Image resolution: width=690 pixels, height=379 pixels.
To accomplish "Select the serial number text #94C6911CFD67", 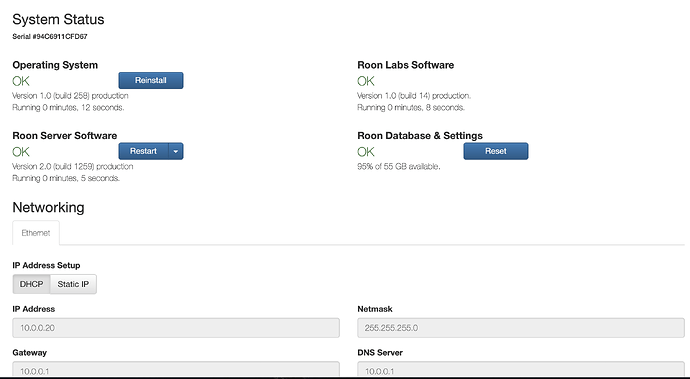I will point(60,37).
